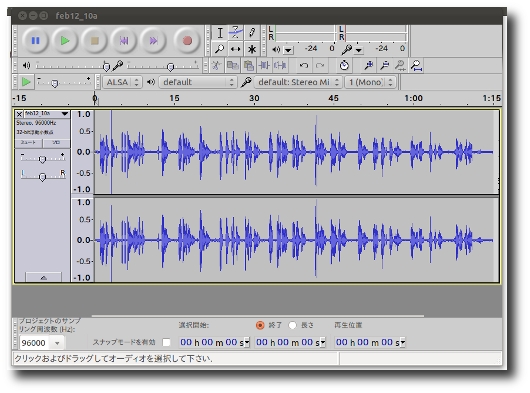Click the Copy icon in edit toolbar

[233, 65]
